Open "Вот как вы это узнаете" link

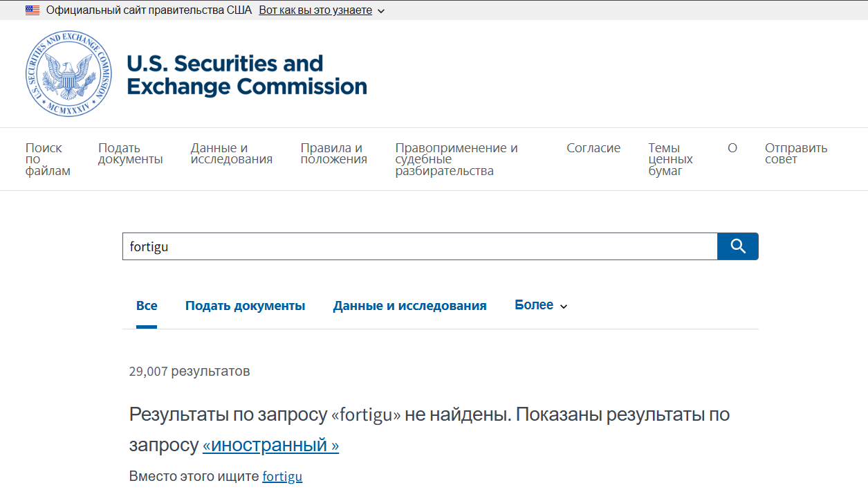point(315,10)
